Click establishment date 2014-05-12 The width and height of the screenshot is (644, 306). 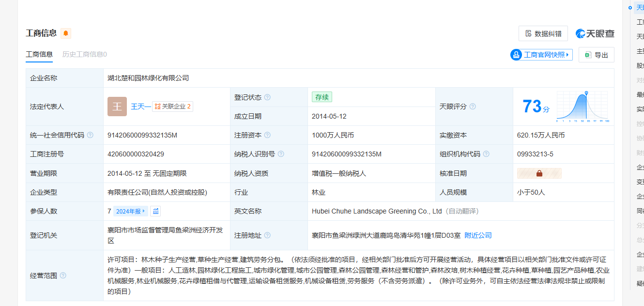(x=329, y=116)
